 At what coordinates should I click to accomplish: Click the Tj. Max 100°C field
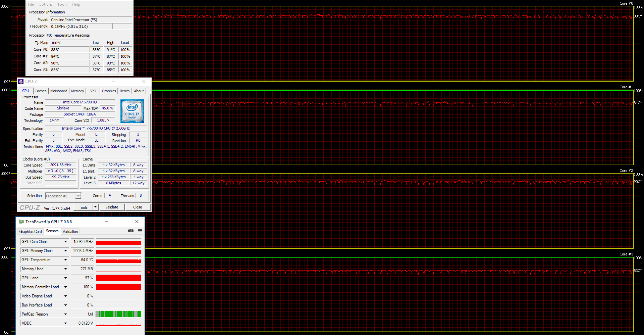[x=69, y=43]
